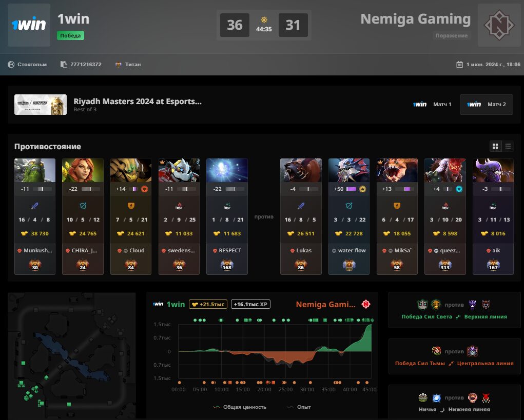Screen dimensions: 524x420
Task: Click the RESPECT rank medal 168
Action: pos(227,265)
